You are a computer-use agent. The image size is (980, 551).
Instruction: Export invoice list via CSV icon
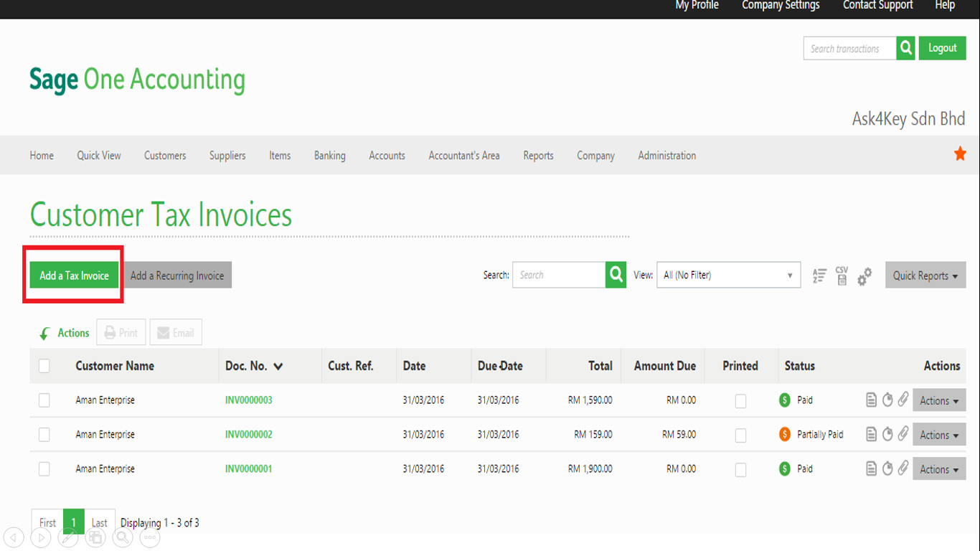click(842, 275)
